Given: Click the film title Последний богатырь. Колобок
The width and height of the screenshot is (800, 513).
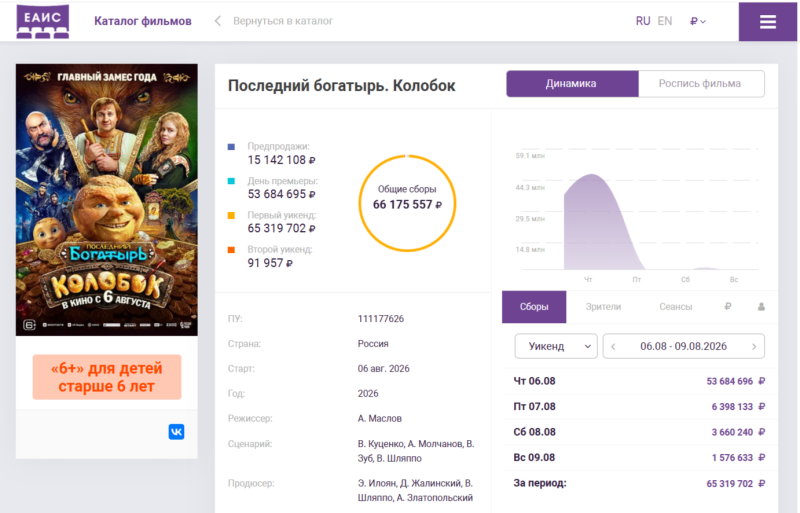Looking at the screenshot, I should coord(341,85).
